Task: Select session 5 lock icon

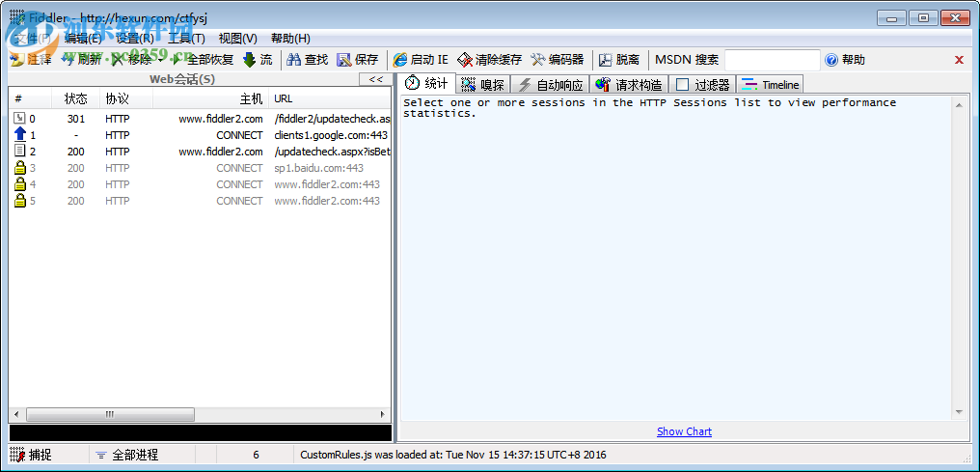Action: tap(20, 200)
